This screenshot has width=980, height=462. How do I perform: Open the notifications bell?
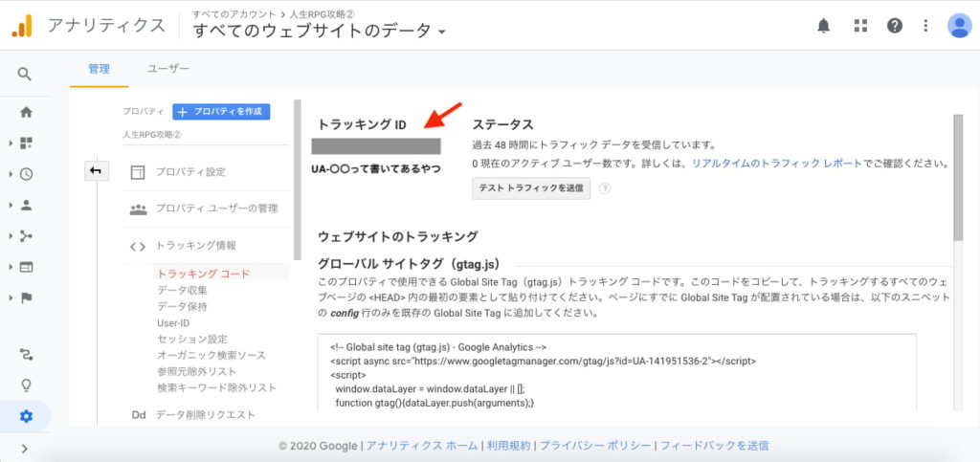click(x=824, y=26)
